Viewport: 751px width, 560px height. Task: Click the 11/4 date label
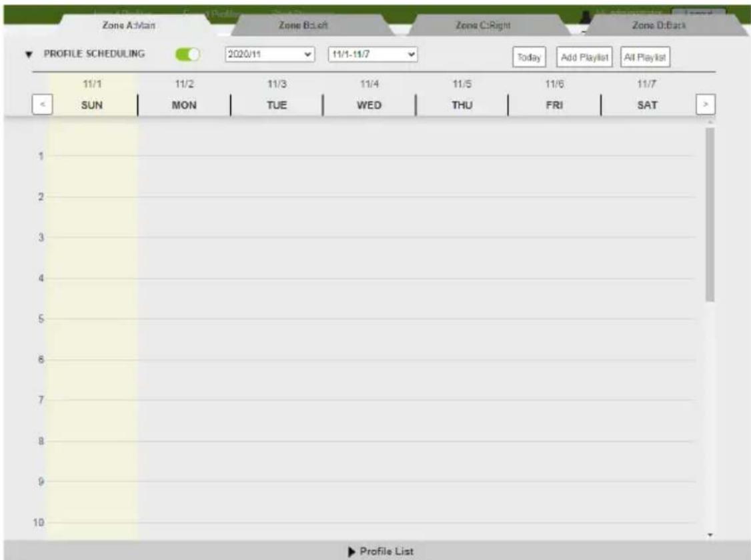pyautogui.click(x=369, y=84)
